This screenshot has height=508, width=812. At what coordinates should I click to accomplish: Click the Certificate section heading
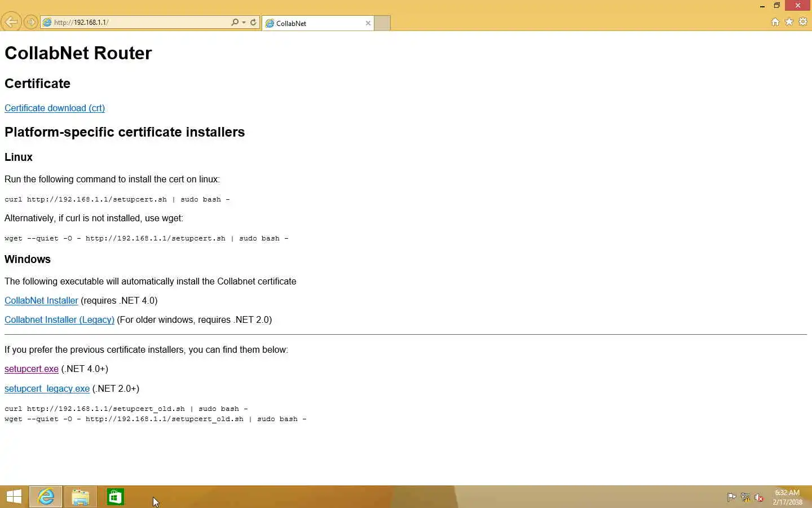pos(37,84)
